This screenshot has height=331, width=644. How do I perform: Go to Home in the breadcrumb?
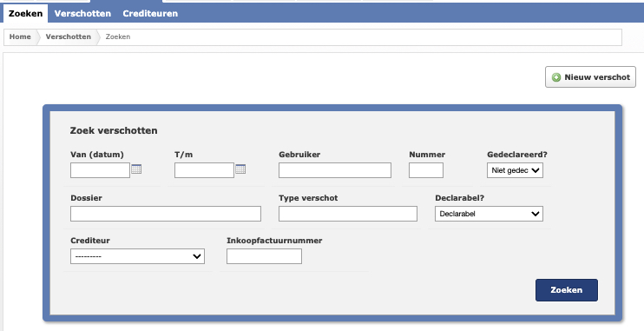tap(20, 36)
